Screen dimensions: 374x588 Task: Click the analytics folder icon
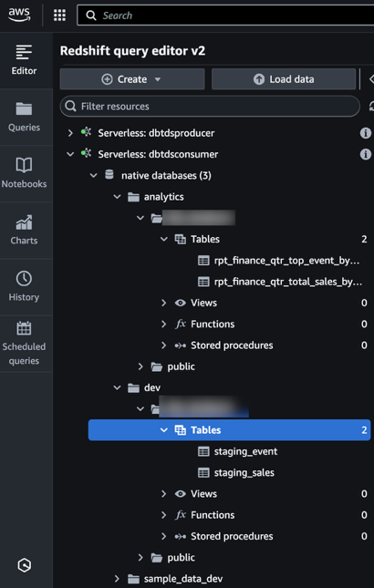pos(133,197)
